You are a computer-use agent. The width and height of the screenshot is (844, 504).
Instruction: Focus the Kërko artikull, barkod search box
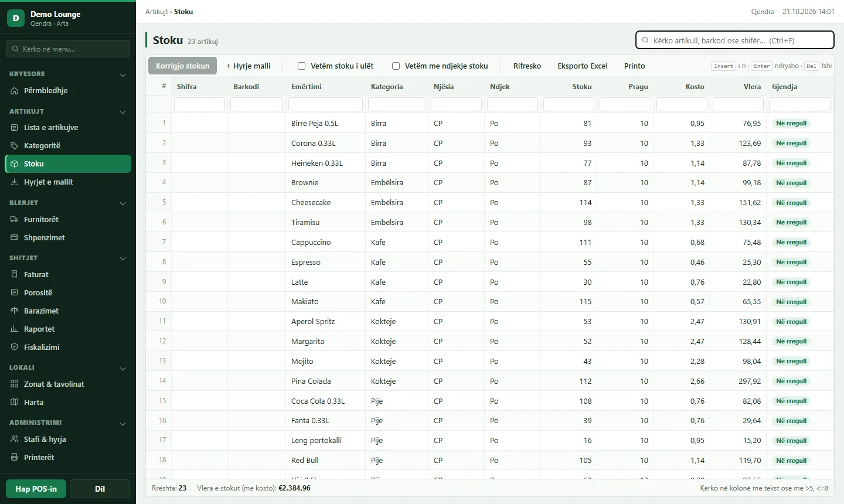[x=735, y=40]
